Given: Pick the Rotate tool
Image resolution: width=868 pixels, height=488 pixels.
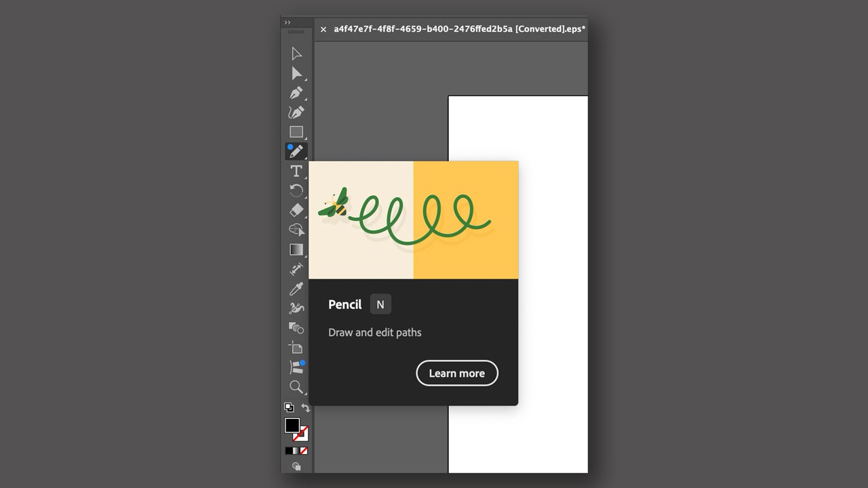Looking at the screenshot, I should 296,190.
